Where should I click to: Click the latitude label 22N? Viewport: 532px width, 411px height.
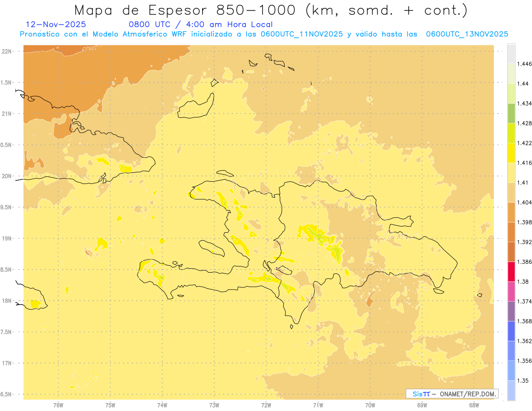pyautogui.click(x=8, y=51)
